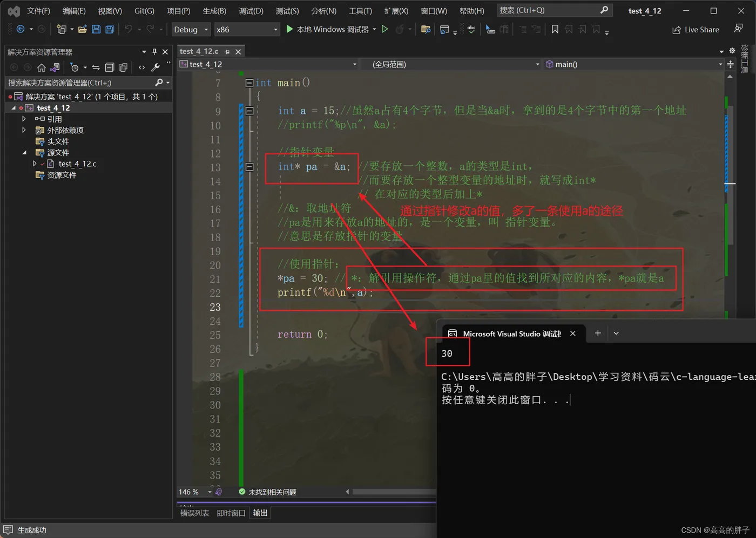This screenshot has width=756, height=538.
Task: Open Properties with the wrench icon
Action: [156, 67]
